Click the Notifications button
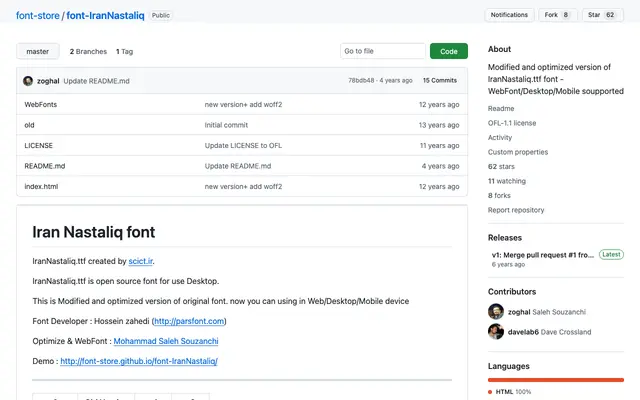This screenshot has height=400, width=640. tap(509, 15)
